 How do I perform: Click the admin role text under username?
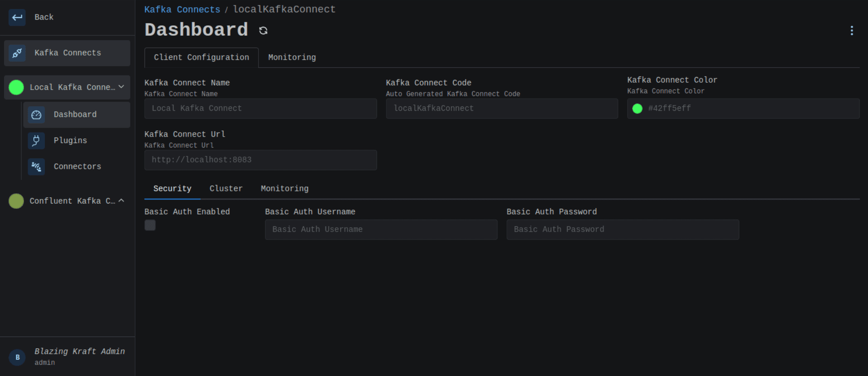[45, 363]
